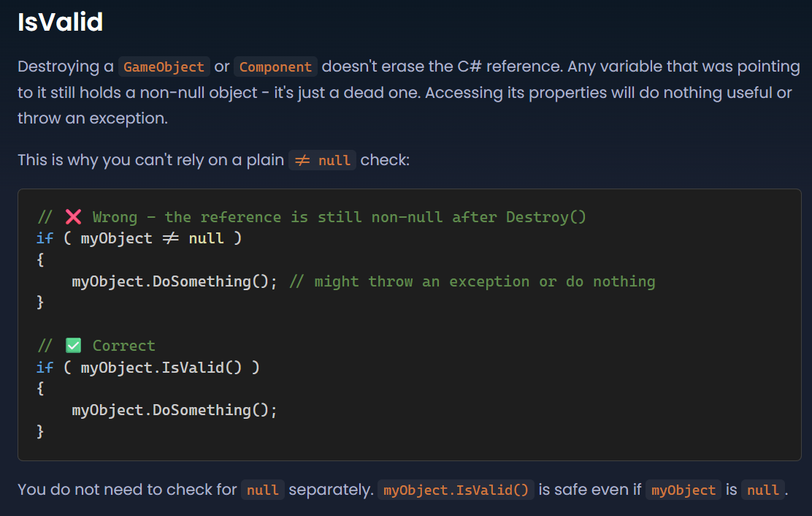Click the 'if ( myObject.IsValid() )' line

pos(148,368)
